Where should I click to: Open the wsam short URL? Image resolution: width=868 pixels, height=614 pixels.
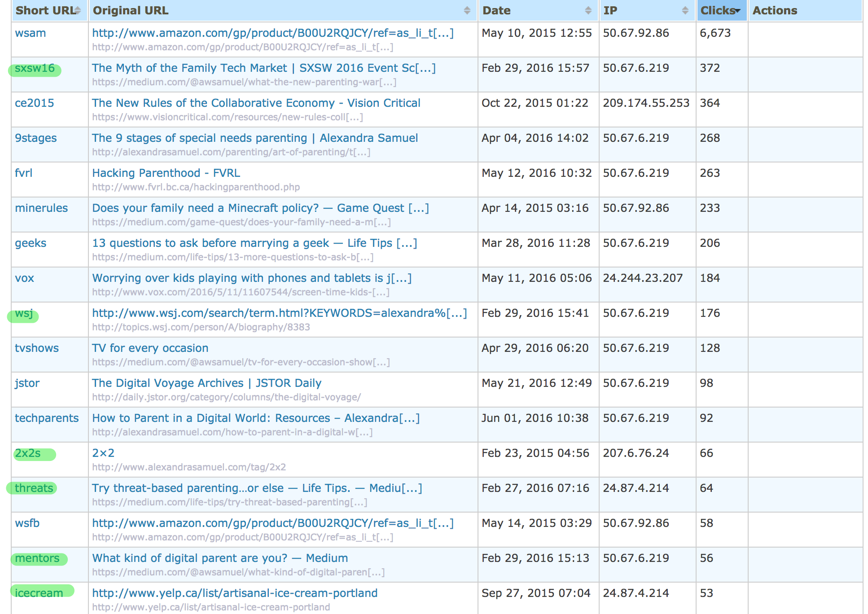(x=31, y=33)
